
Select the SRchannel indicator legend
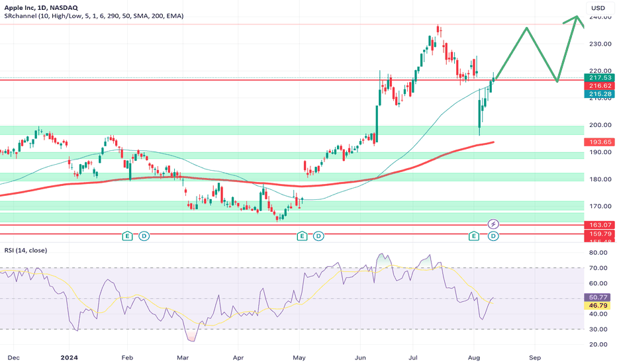pos(93,16)
